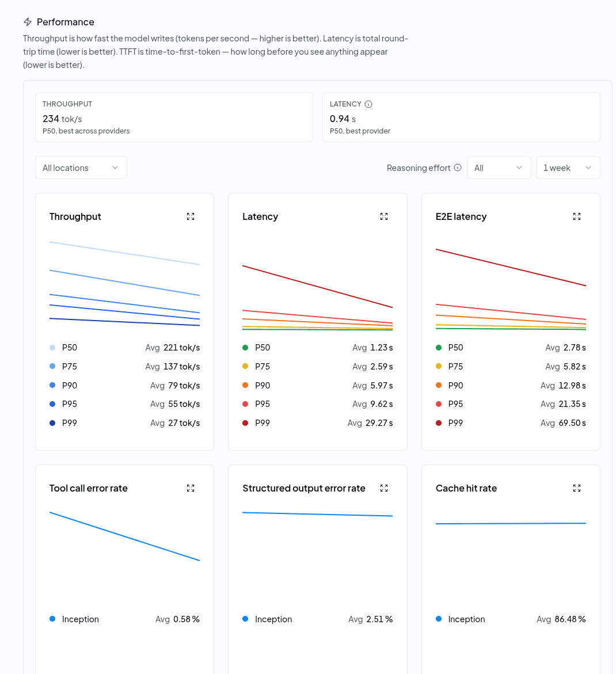Viewport: 616px width, 674px height.
Task: Click the info icon next to LATENCY
Action: click(368, 104)
